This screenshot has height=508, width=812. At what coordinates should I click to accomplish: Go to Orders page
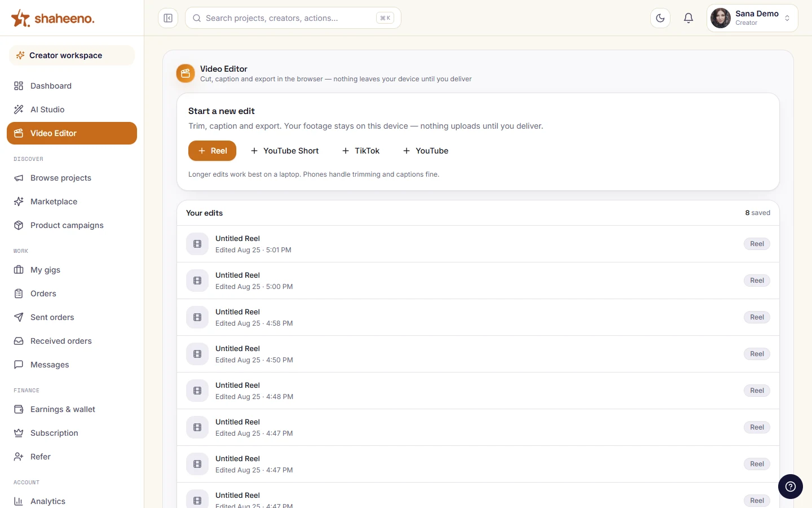point(72,294)
